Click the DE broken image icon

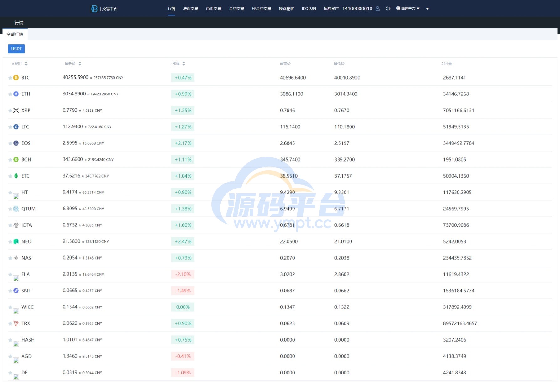pos(16,377)
